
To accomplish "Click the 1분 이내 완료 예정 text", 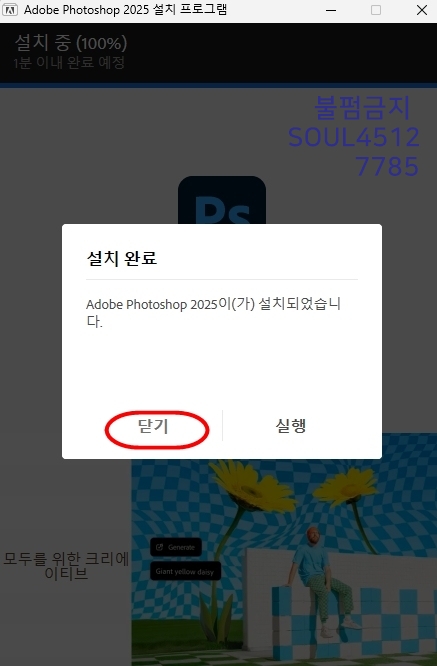I will [69, 63].
